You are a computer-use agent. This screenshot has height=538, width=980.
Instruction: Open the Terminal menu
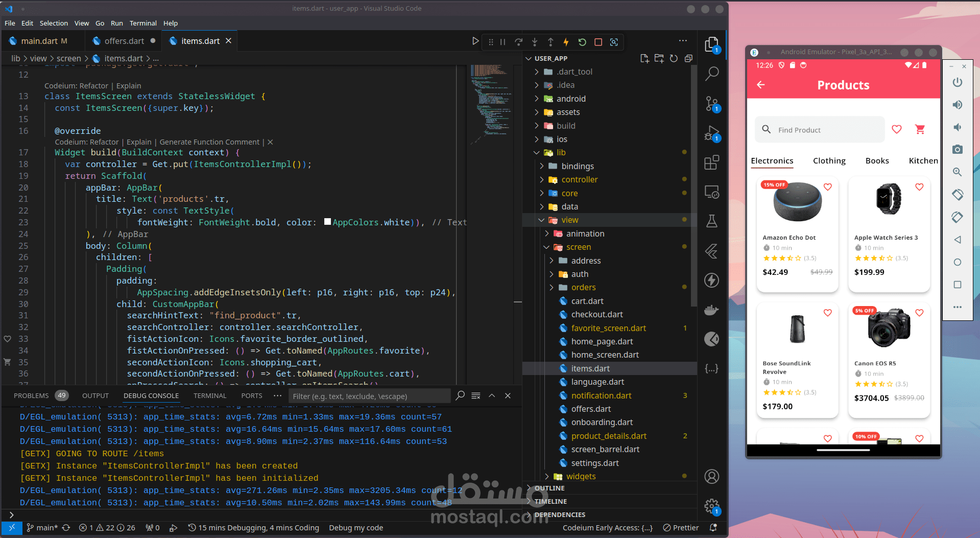(x=143, y=23)
